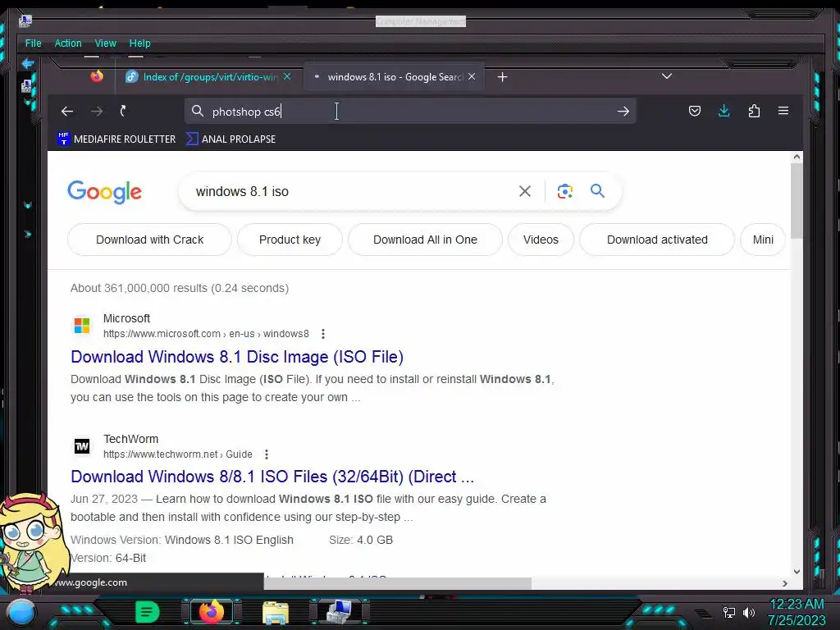840x630 pixels.
Task: Open the green notes app on taskbar
Action: coord(147,612)
